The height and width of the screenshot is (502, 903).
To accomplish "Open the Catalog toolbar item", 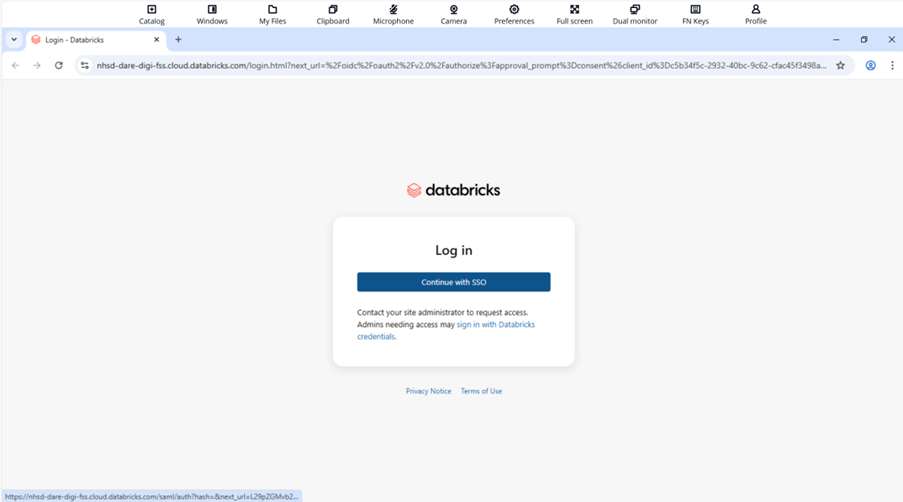I will [x=151, y=14].
